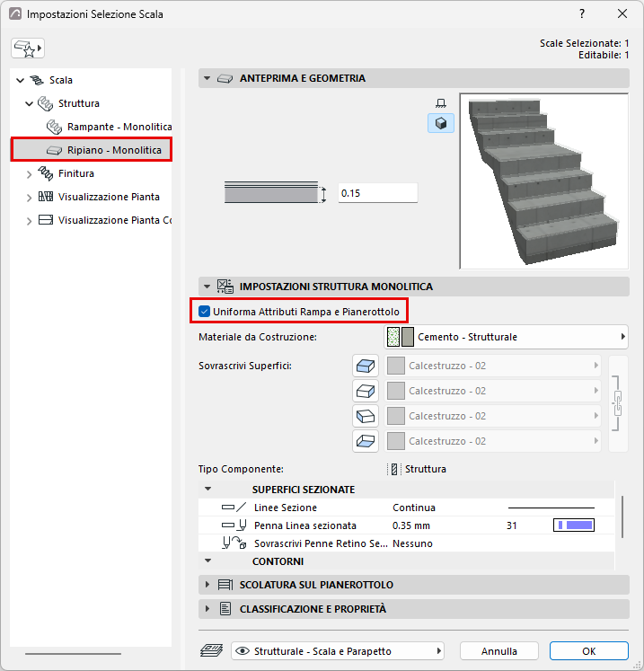This screenshot has width=644, height=671.
Task: Click the bottom surface override icon
Action: [x=366, y=441]
